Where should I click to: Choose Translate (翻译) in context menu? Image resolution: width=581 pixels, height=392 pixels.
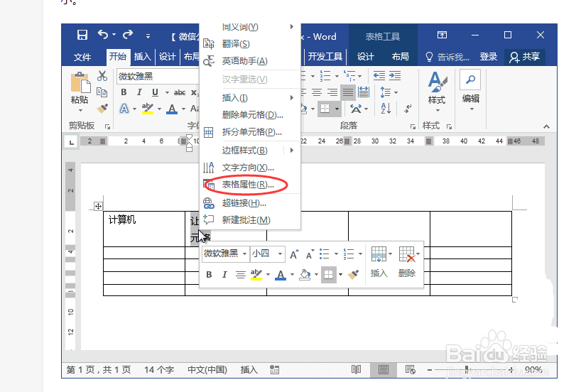pos(251,44)
